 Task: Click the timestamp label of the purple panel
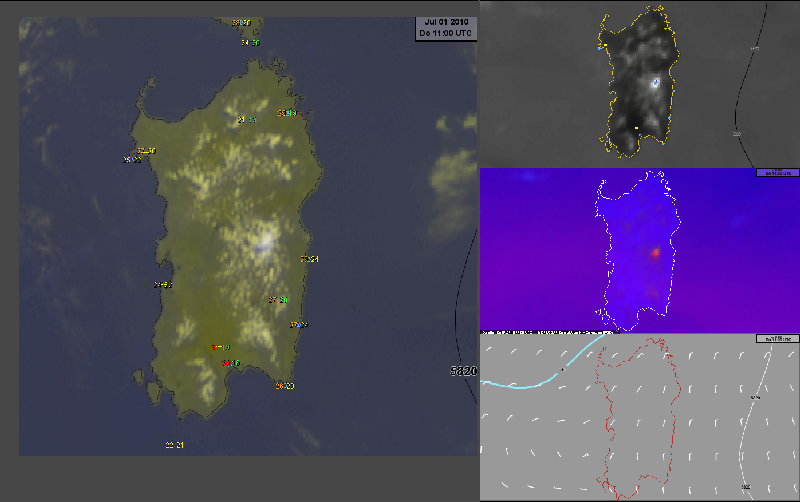(x=776, y=173)
